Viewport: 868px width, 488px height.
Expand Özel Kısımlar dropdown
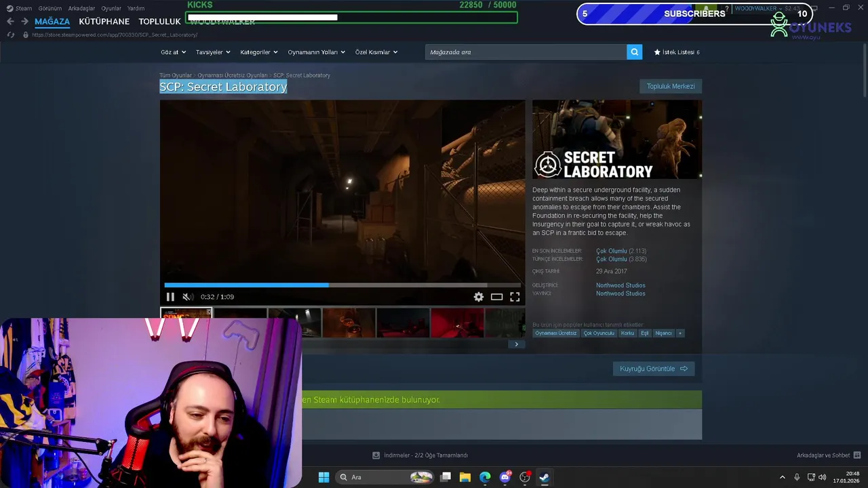(376, 52)
